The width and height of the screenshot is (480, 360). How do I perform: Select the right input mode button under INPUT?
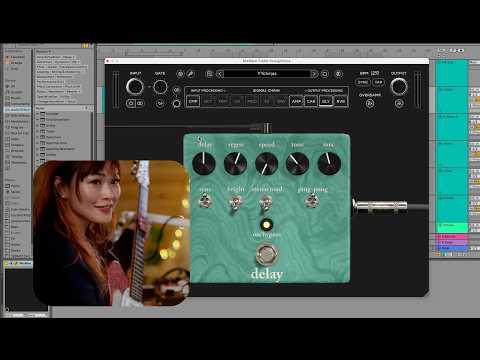[x=140, y=103]
